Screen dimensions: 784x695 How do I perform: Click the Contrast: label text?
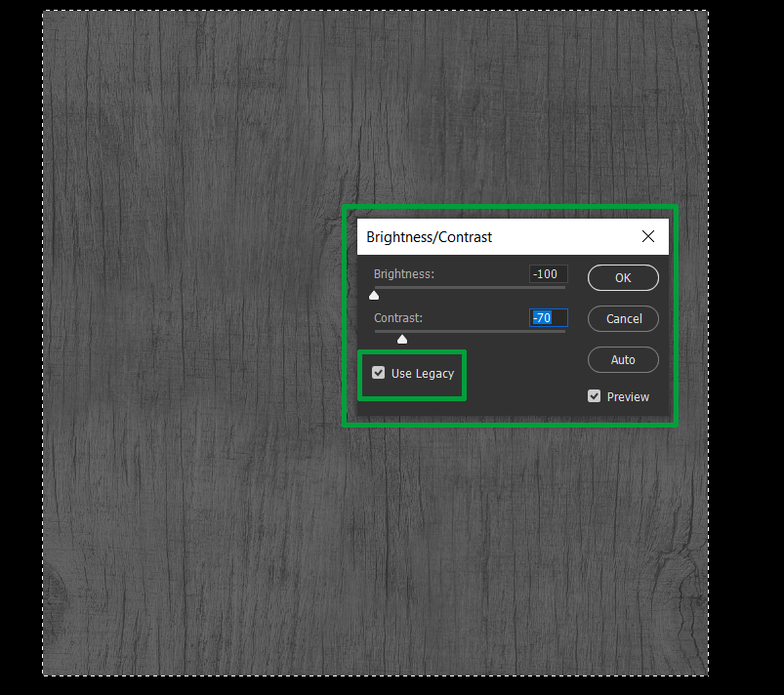[x=398, y=317]
